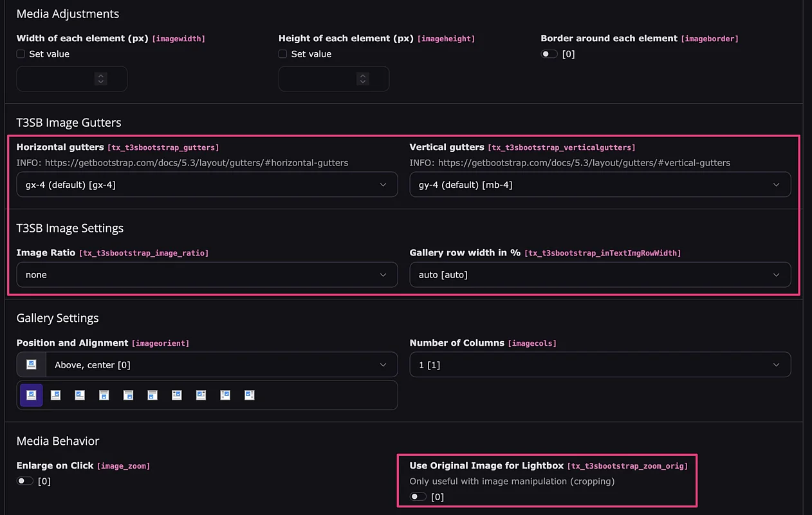This screenshot has height=515, width=812.
Task: Toggle 'Border around each element' switch
Action: [x=549, y=54]
